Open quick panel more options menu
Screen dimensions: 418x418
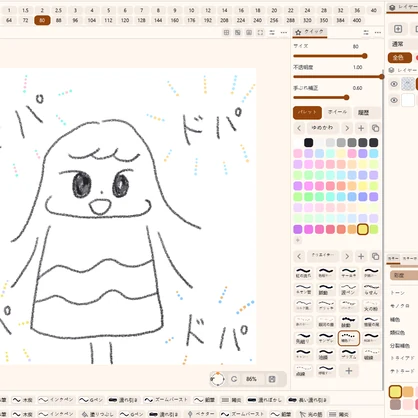[x=378, y=32]
